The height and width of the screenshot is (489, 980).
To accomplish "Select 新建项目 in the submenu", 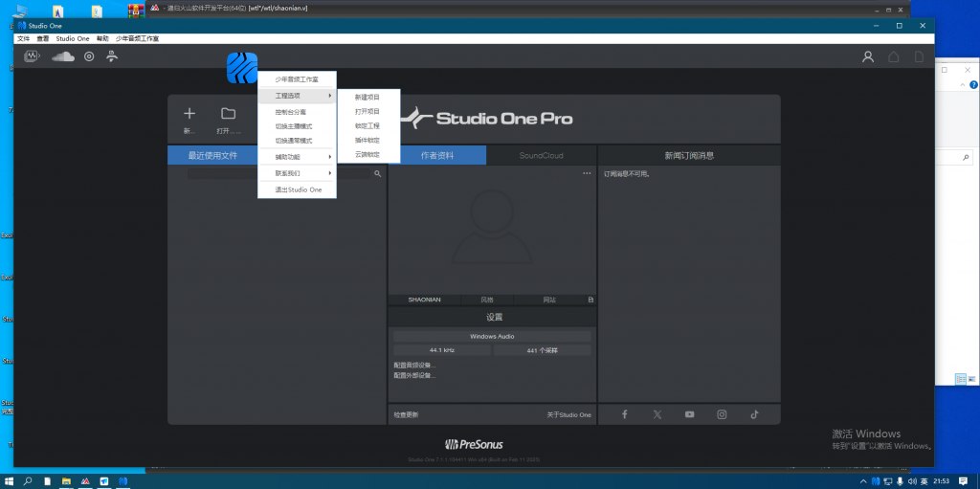I will tap(368, 98).
